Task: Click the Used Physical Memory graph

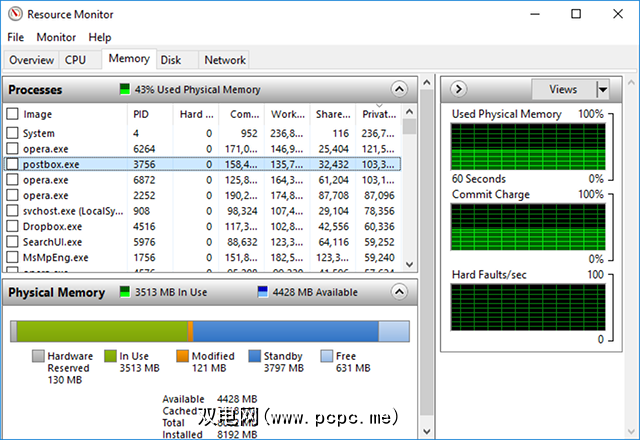Action: tap(528, 147)
